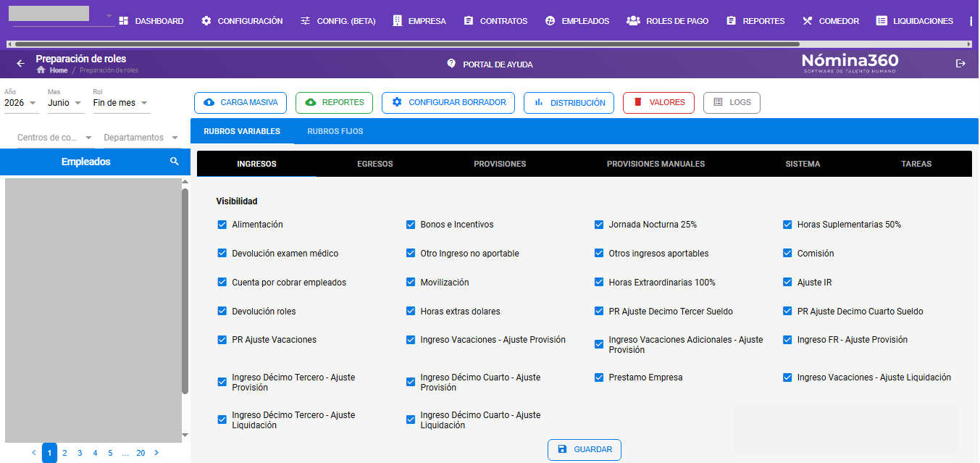Viewport: 980px width, 463px height.
Task: Open the company selector dropdown arrow
Action: pyautogui.click(x=109, y=16)
